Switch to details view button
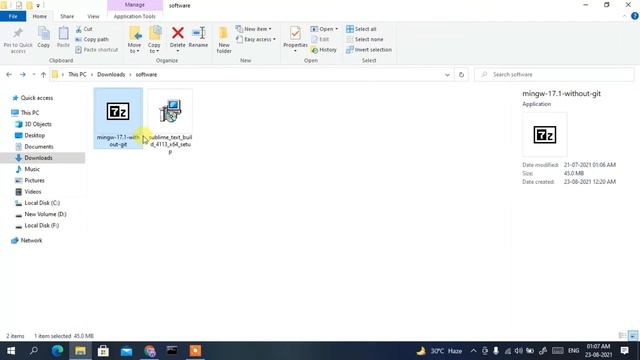This screenshot has height=360, width=640. point(622,336)
